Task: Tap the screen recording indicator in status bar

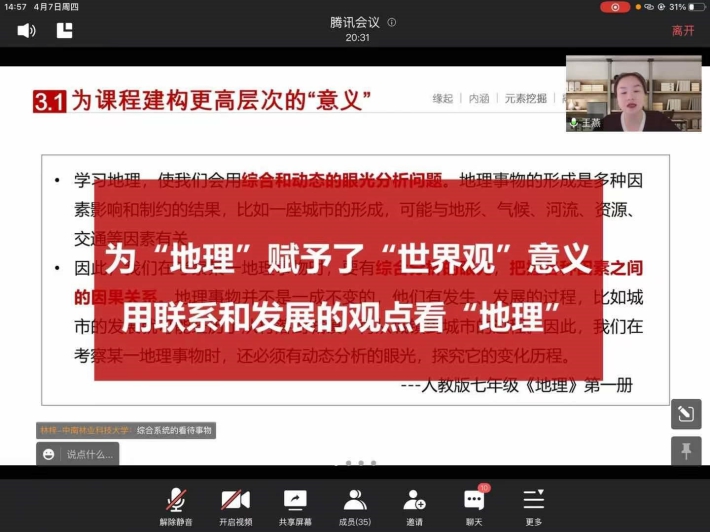Action: [615, 7]
